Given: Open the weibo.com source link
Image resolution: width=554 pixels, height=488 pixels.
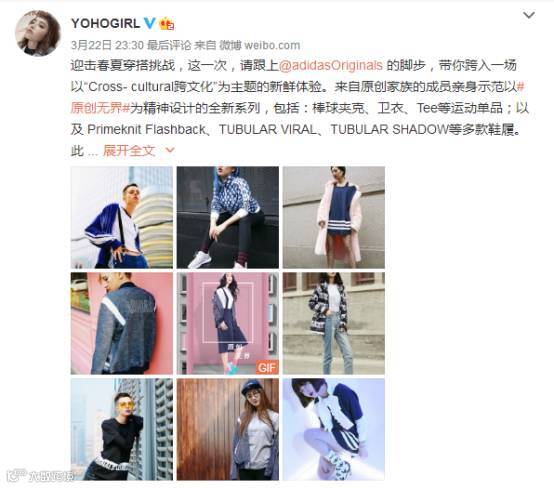Looking at the screenshot, I should pos(272,45).
